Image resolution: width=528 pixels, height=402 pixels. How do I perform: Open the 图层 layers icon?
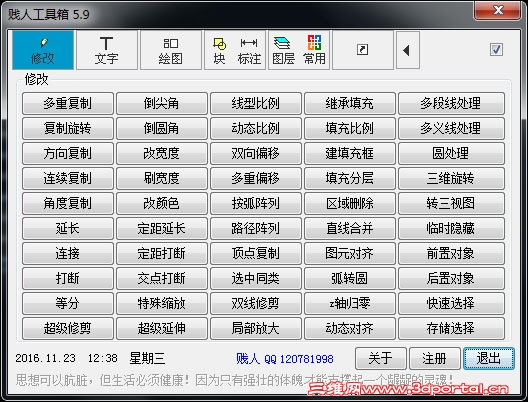pos(283,51)
